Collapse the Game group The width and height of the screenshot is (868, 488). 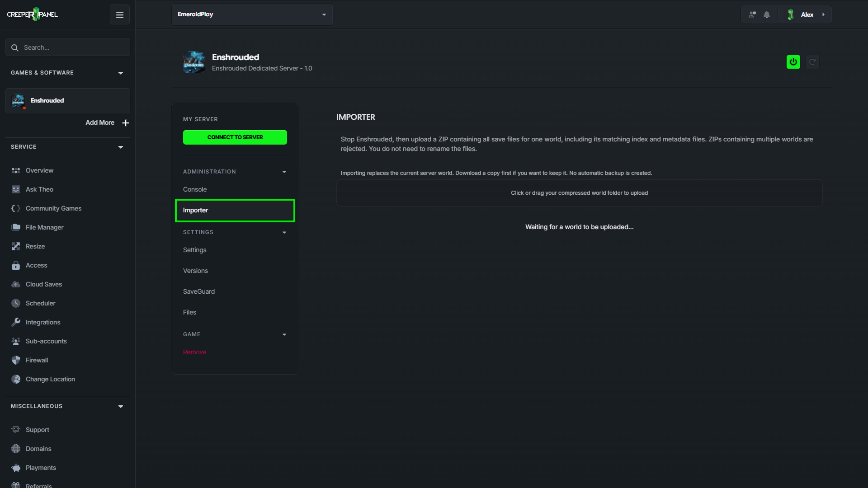point(284,334)
